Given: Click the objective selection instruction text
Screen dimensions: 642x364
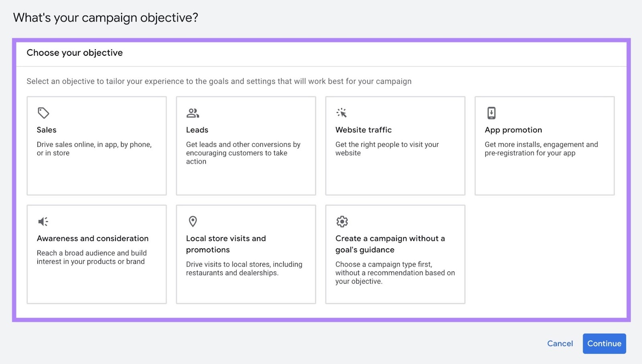Looking at the screenshot, I should (x=219, y=81).
